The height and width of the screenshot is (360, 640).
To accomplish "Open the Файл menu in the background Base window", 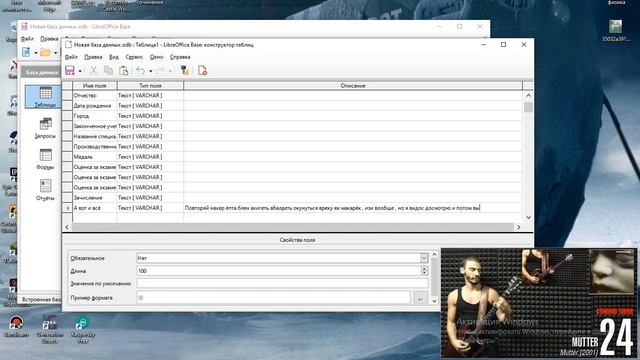I will pyautogui.click(x=27, y=39).
